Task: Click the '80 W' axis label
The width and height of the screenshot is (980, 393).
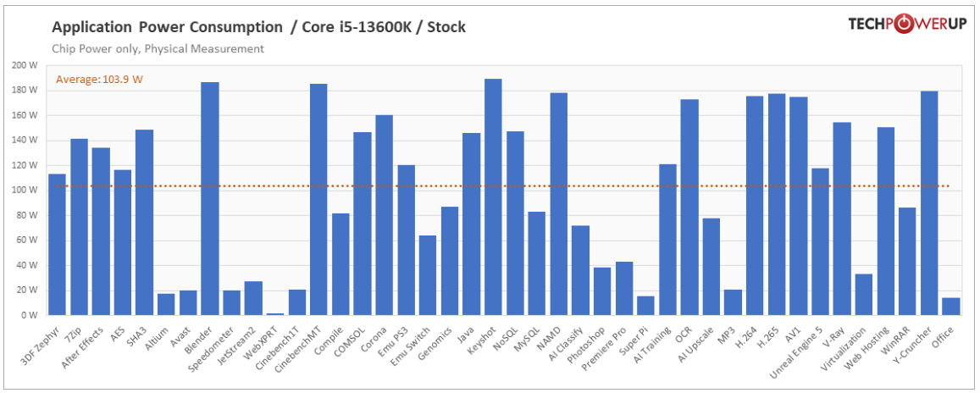Action: coord(27,215)
